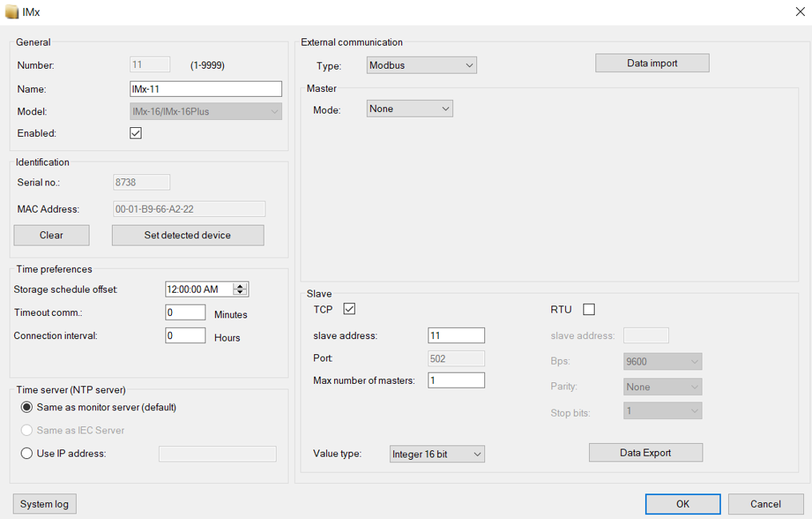
Task: Toggle the Enabled checkbox
Action: pyautogui.click(x=136, y=133)
